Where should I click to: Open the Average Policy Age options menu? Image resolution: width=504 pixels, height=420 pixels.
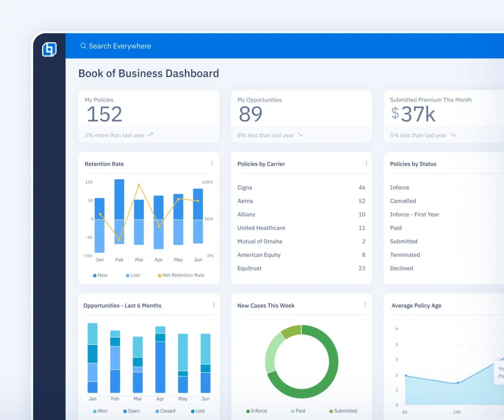pyautogui.click(x=502, y=305)
